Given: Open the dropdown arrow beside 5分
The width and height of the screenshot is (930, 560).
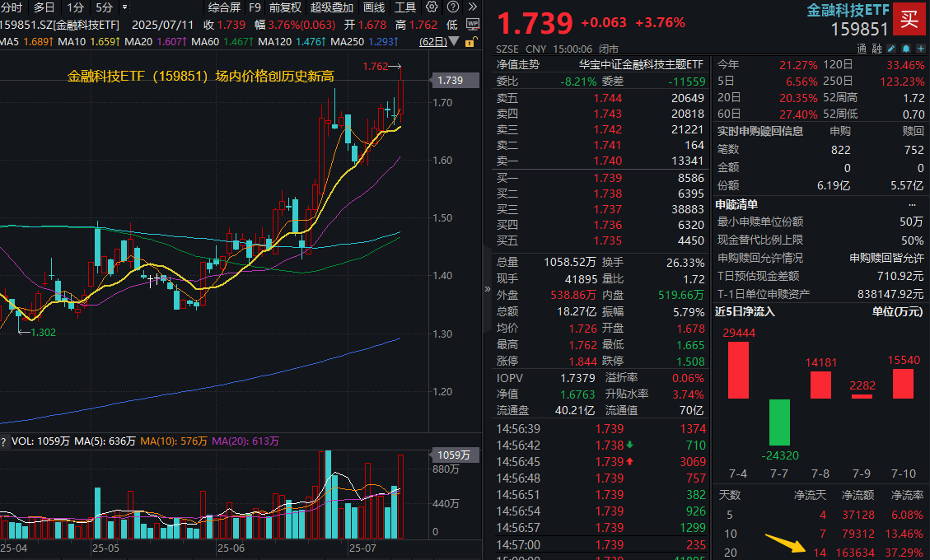Looking at the screenshot, I should [x=125, y=7].
